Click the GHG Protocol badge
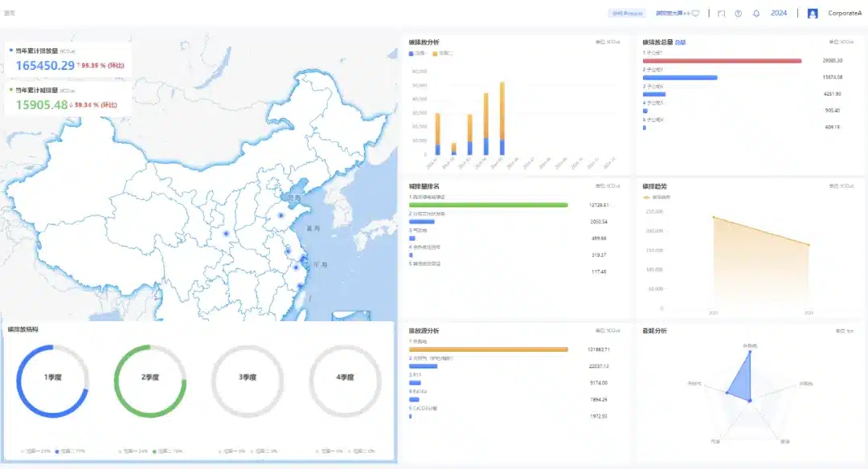This screenshot has width=868, height=469. click(627, 13)
